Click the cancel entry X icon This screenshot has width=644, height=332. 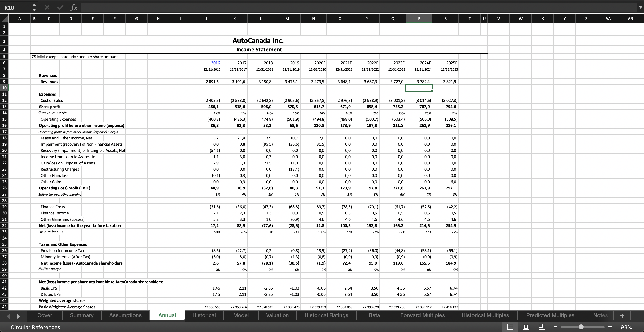(x=47, y=8)
